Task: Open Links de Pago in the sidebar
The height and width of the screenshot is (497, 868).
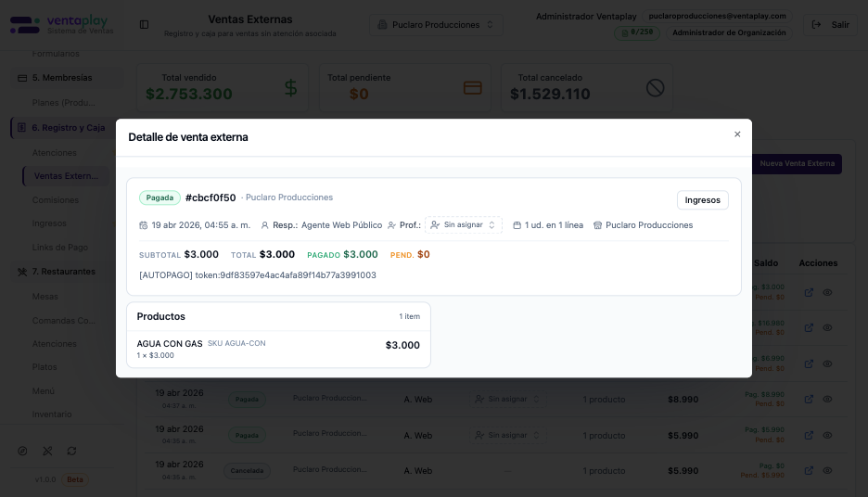Action: tap(59, 248)
